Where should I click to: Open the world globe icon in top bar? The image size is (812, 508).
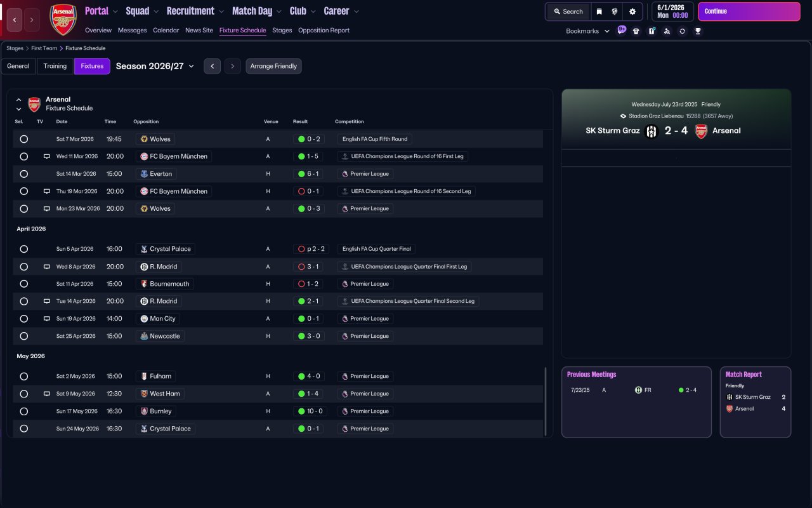[615, 11]
